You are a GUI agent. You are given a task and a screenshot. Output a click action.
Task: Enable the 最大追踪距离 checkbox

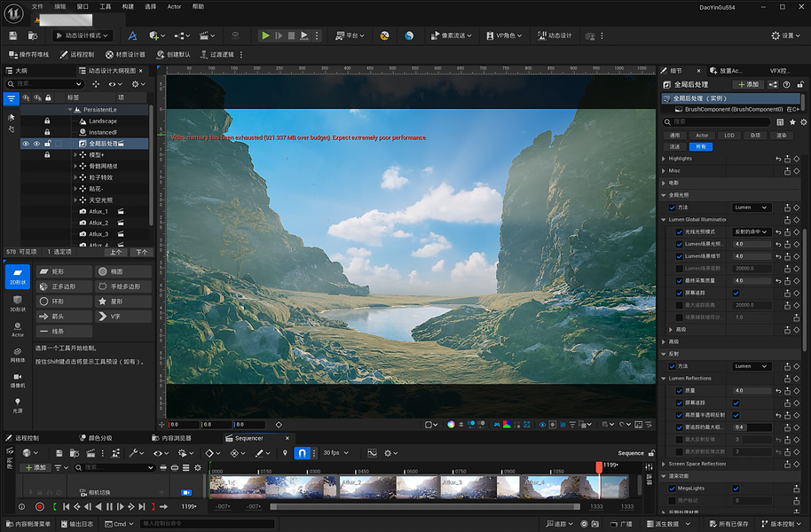[679, 305]
